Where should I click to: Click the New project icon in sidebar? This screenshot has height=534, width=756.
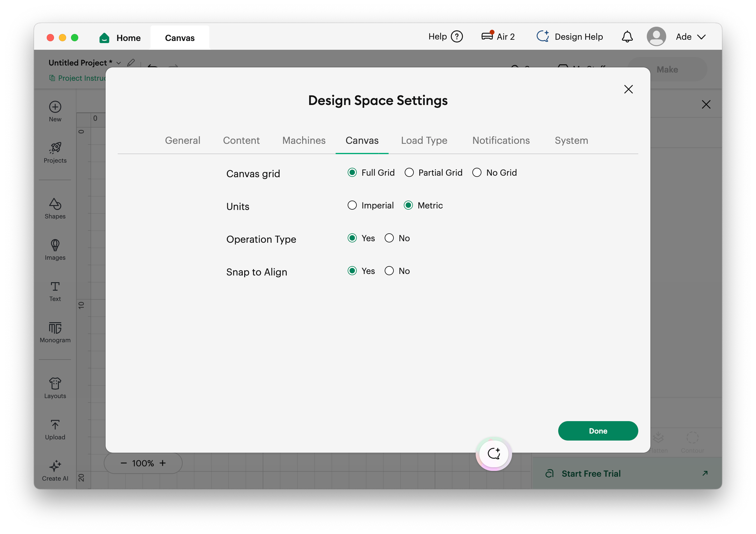point(55,107)
